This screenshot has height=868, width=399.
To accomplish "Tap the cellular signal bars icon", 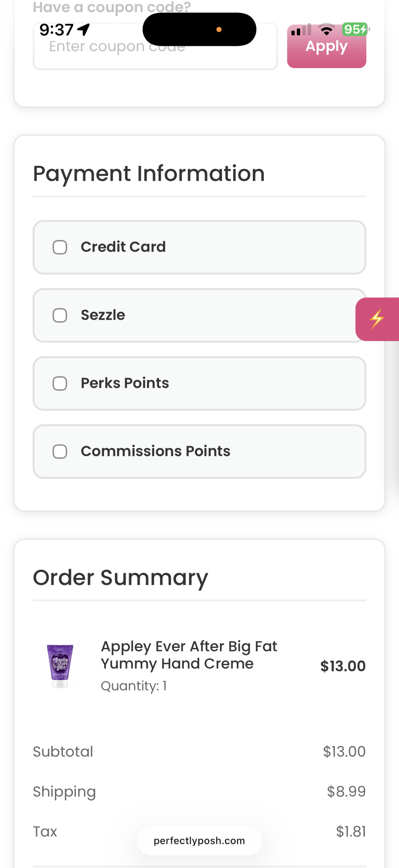I will click(x=301, y=30).
